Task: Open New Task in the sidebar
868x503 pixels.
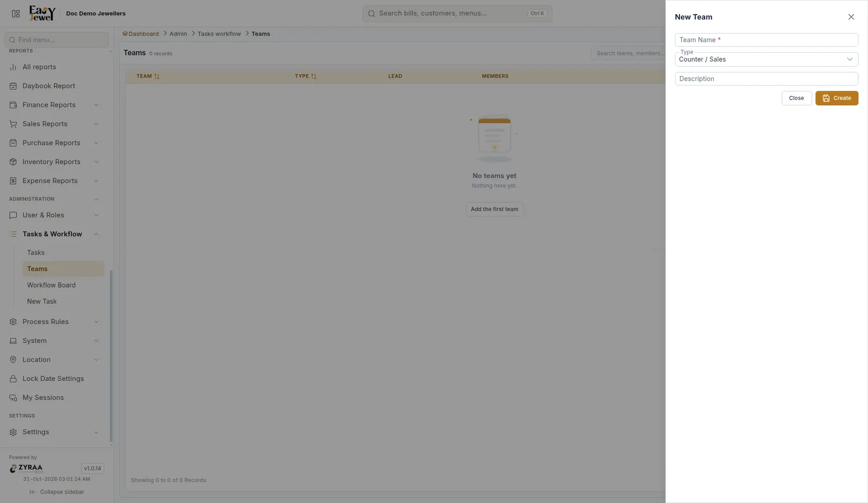Action: pos(42,301)
